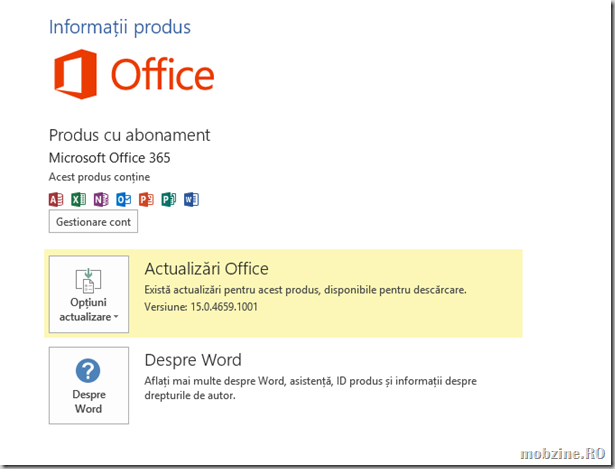Click the Excel app icon
615x469 pixels.
point(78,199)
